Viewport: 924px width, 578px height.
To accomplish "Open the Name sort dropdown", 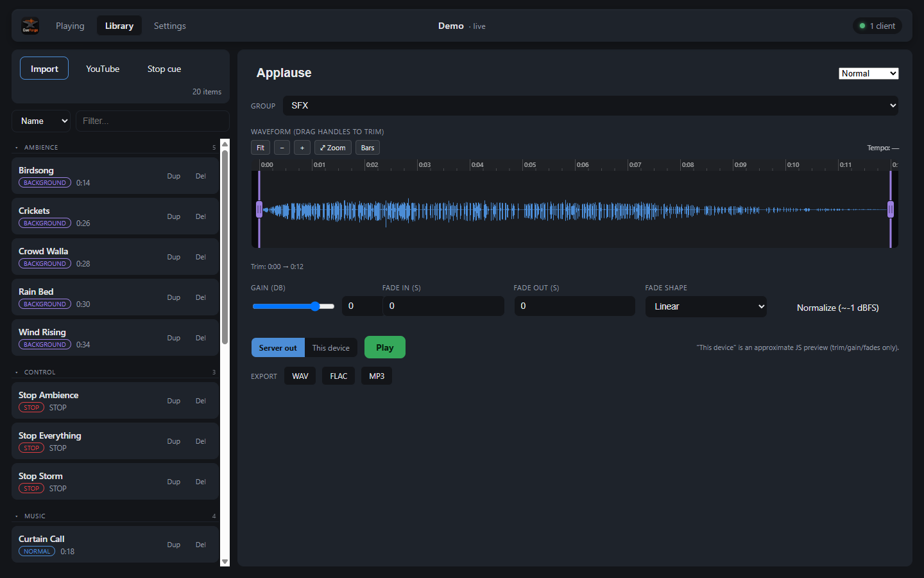I will (x=41, y=121).
